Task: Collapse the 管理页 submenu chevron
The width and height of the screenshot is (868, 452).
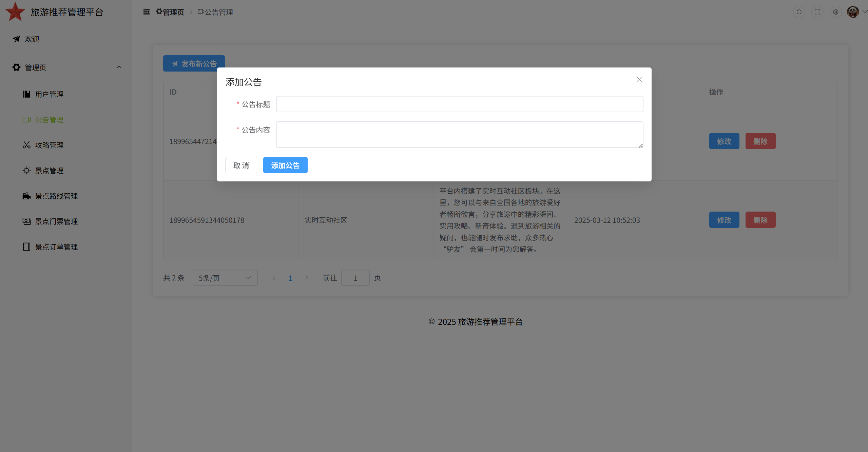Action: pos(119,67)
